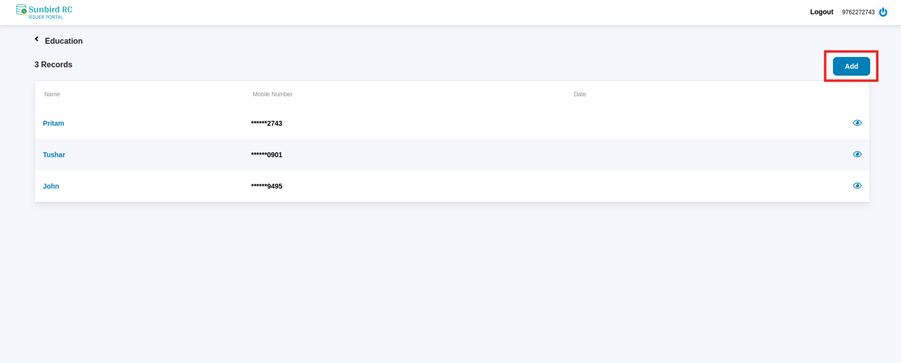Open Tushar's name link
Screen dimensions: 901x363
tap(54, 155)
